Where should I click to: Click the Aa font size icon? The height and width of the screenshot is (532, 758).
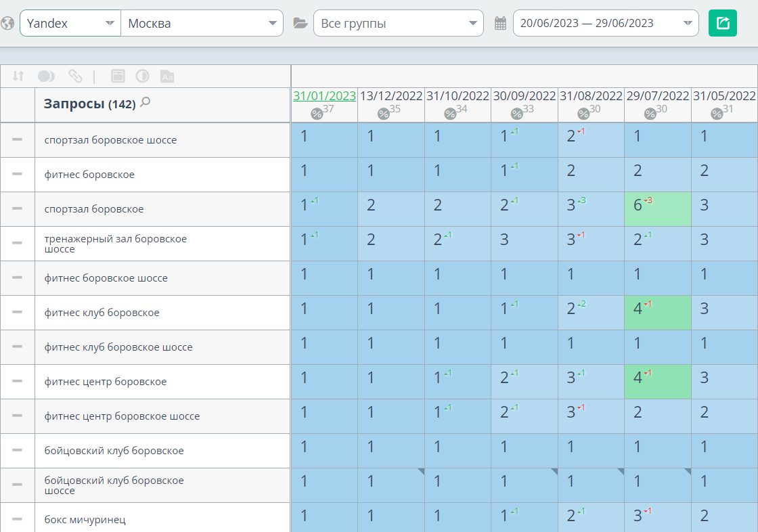(167, 76)
